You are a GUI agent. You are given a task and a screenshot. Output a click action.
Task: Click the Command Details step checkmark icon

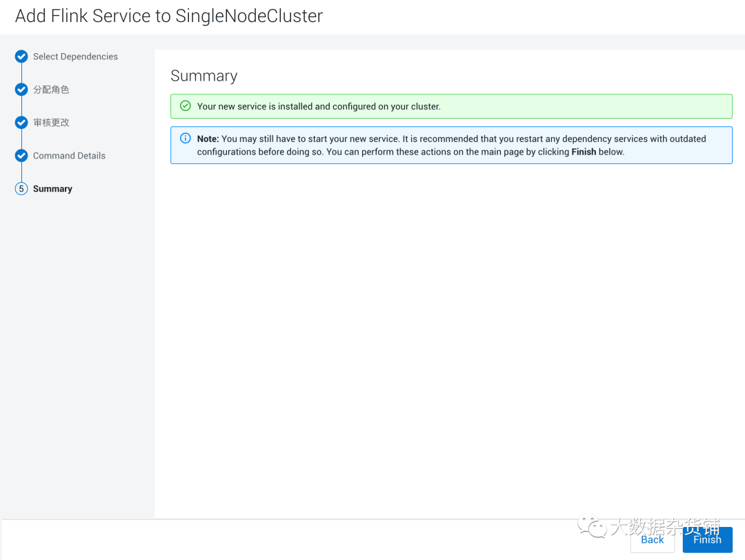pyautogui.click(x=21, y=156)
